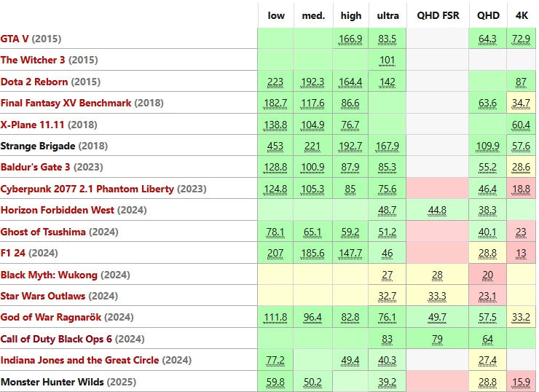The height and width of the screenshot is (392, 539).
Task: Click Star Wars Outlaws QHD value 23.1
Action: click(x=487, y=297)
